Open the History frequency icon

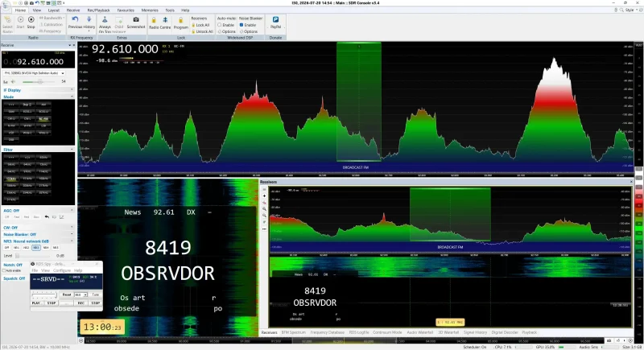(89, 19)
